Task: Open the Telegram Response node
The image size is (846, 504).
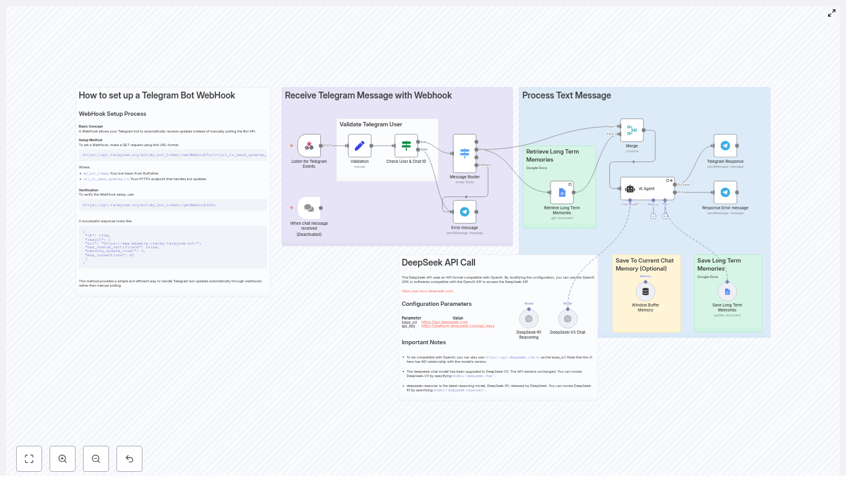Action: (x=725, y=146)
